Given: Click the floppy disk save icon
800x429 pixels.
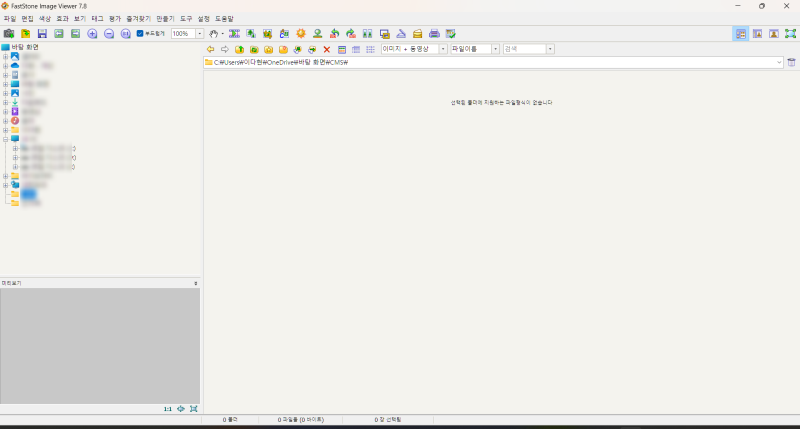Looking at the screenshot, I should point(42,34).
